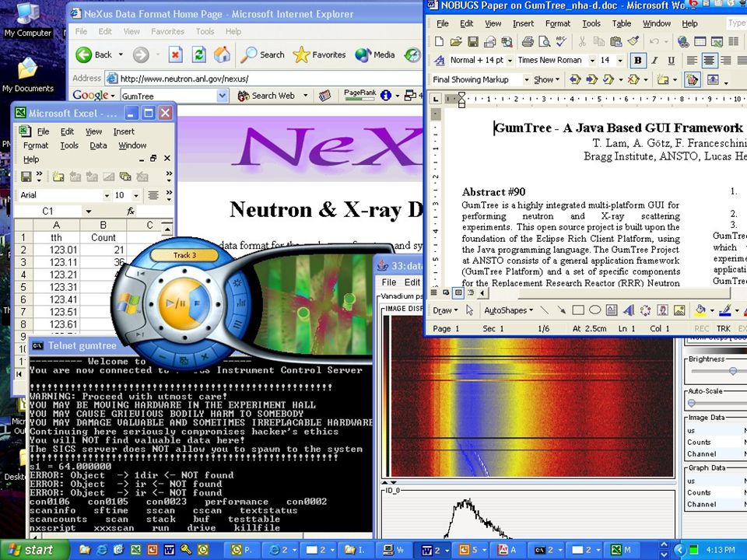Toggle Align Left in Word formatting toolbar

point(692,61)
